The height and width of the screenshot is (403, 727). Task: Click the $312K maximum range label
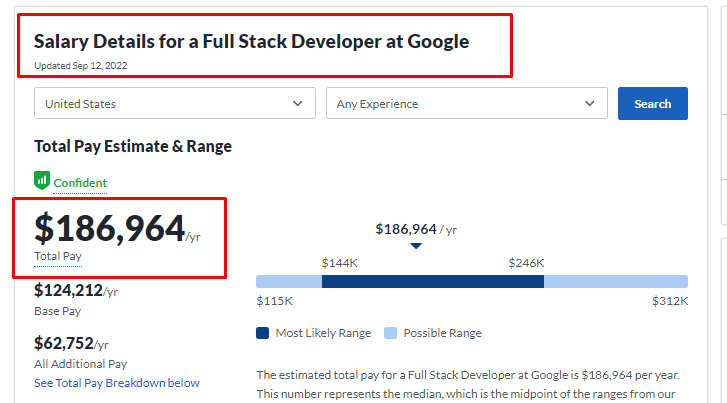(670, 301)
